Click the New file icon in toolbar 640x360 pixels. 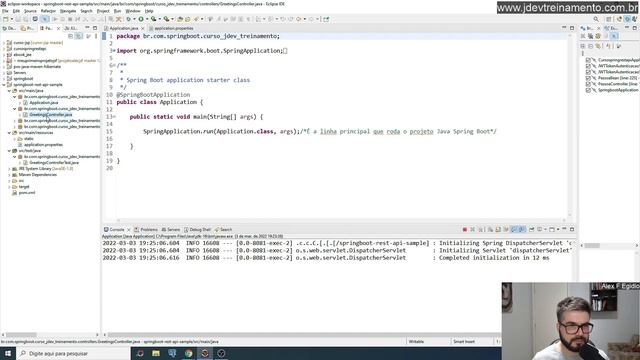click(6, 19)
